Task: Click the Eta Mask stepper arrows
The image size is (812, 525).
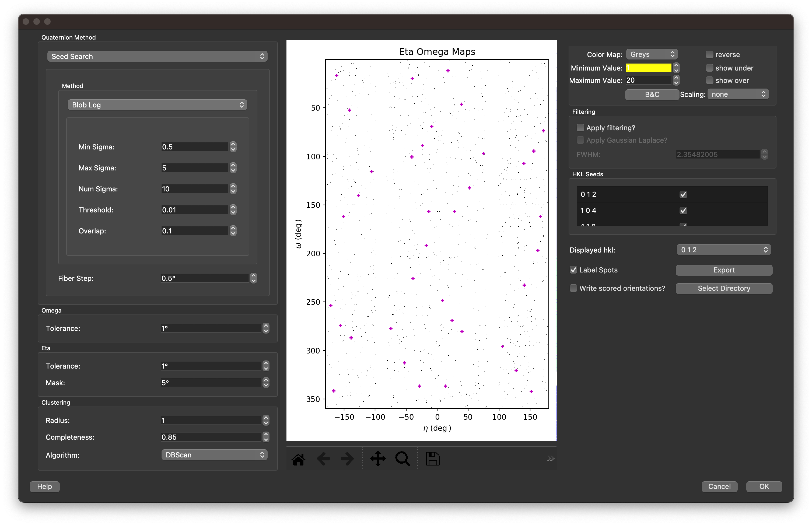Action: (266, 383)
